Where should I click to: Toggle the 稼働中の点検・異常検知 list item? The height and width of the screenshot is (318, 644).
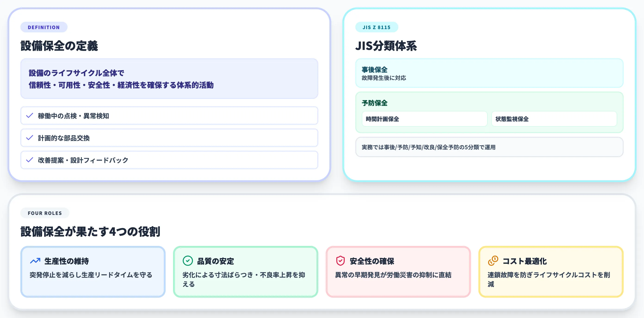click(169, 115)
